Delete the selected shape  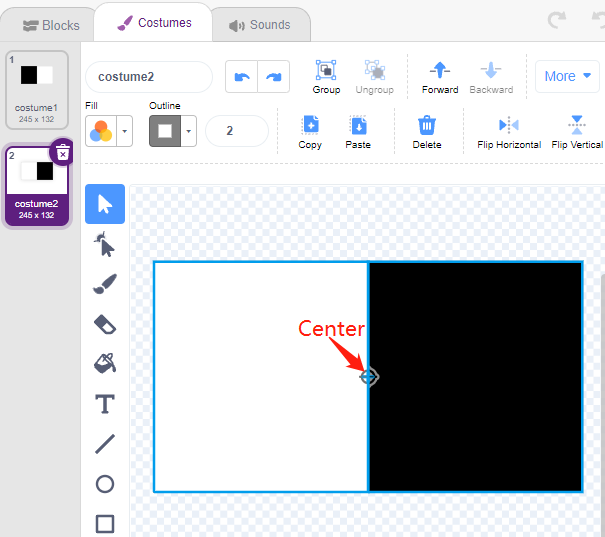tap(426, 132)
